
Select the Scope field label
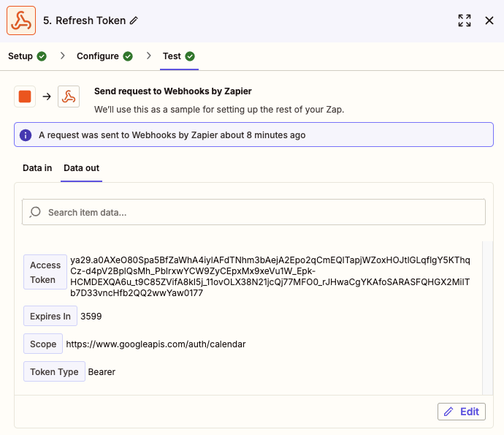pyautogui.click(x=43, y=344)
